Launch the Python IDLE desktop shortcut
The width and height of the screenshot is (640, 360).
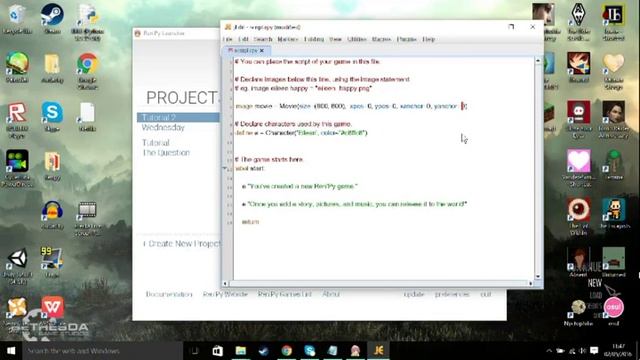coord(87,22)
